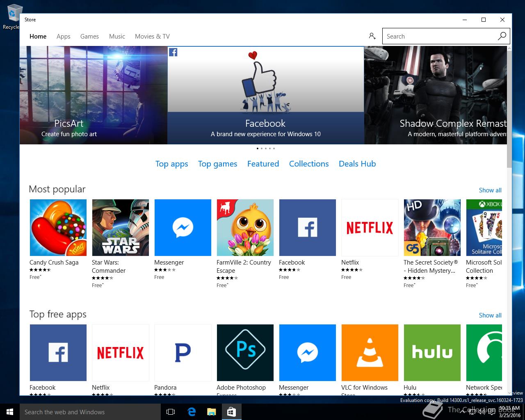This screenshot has width=525, height=420.
Task: Switch to the Home tab
Action: tap(38, 37)
